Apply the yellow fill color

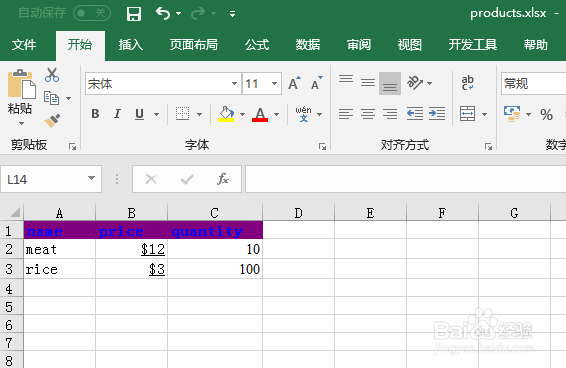(226, 114)
